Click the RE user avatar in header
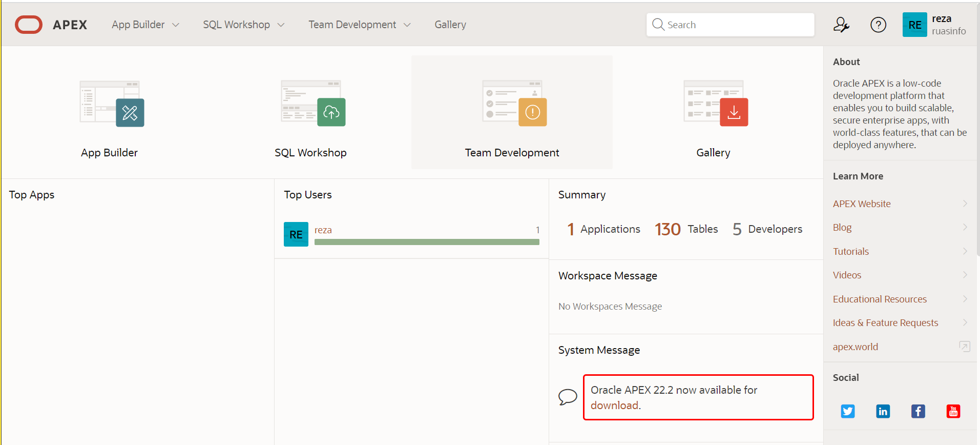Screen dimensions: 980x445 coord(914,25)
